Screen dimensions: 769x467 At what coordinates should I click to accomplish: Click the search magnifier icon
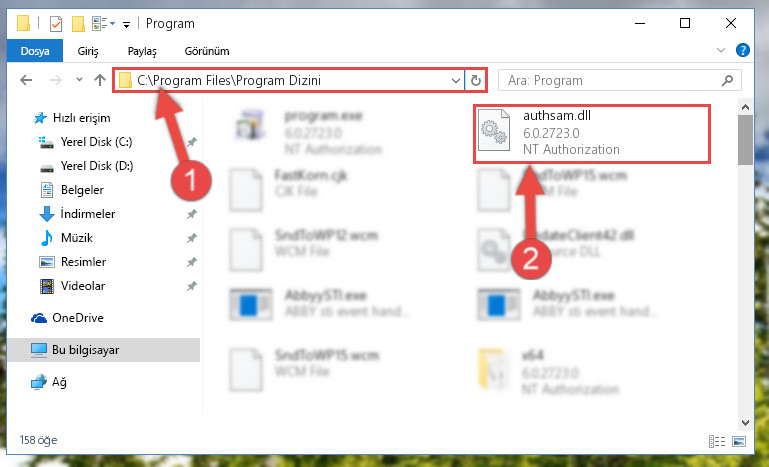727,80
